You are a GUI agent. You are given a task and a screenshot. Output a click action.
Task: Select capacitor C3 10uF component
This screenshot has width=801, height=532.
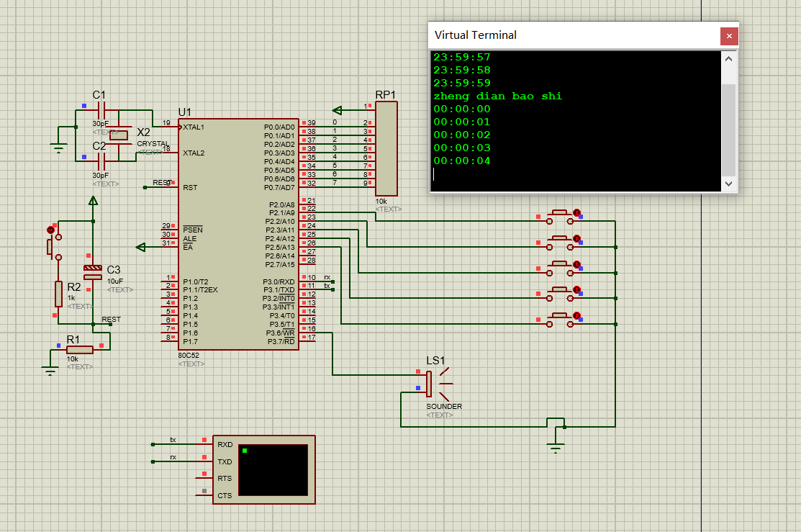coord(92,272)
